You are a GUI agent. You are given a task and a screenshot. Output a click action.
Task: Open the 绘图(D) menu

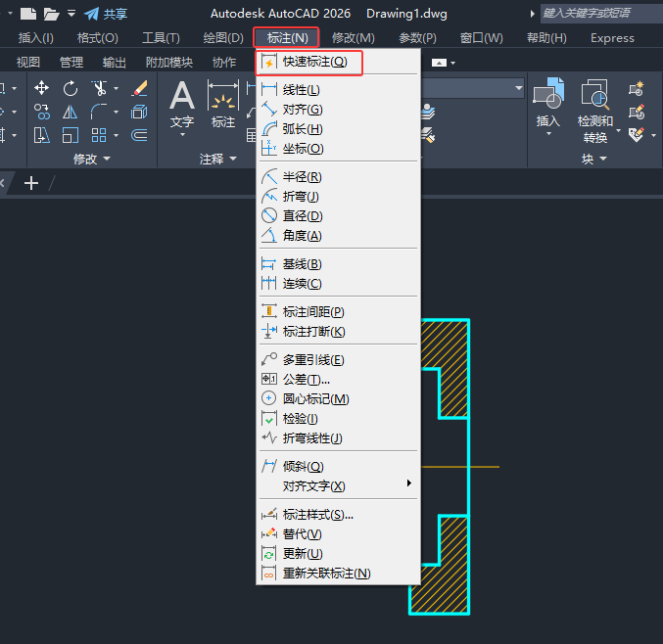point(223,38)
